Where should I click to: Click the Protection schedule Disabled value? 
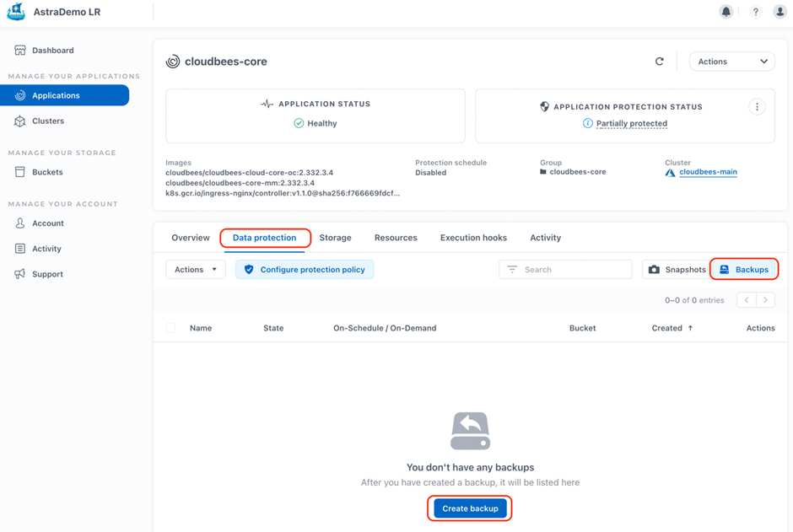[x=431, y=173]
